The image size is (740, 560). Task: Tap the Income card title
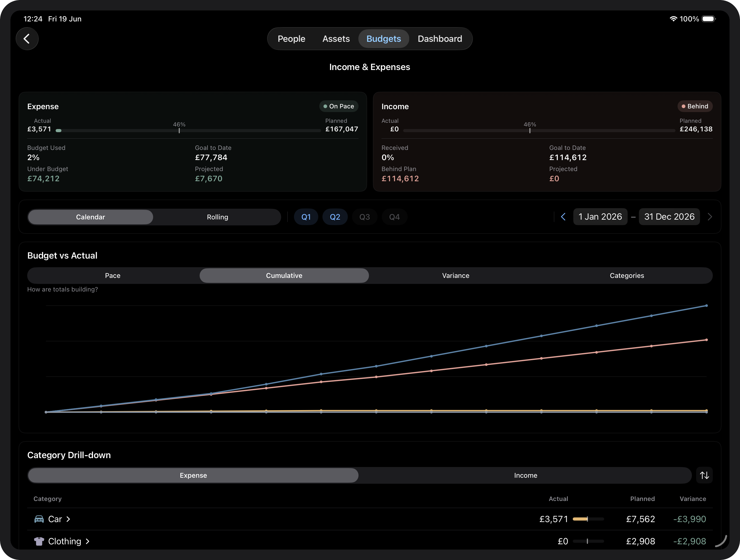395,106
